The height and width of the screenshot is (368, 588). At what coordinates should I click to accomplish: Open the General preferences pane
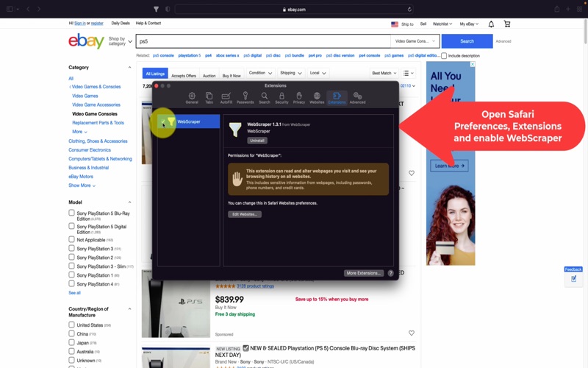(x=192, y=97)
